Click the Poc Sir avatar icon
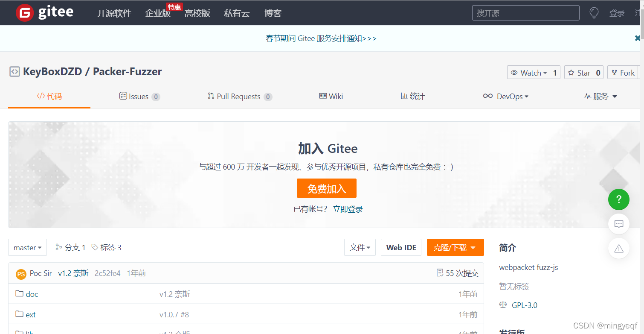The height and width of the screenshot is (334, 644). click(x=21, y=274)
